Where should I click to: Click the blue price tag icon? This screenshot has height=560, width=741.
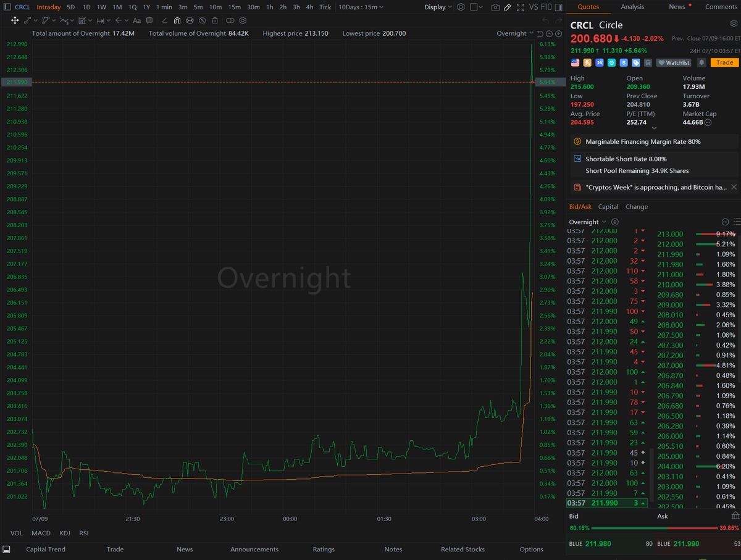point(635,62)
